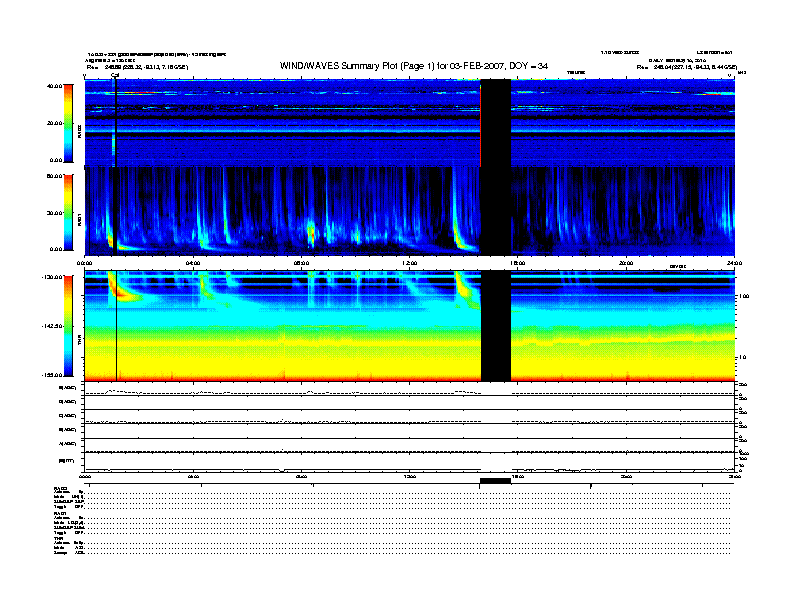Click the black data gap in RAD2 panel
The image size is (792, 612).
(x=496, y=123)
